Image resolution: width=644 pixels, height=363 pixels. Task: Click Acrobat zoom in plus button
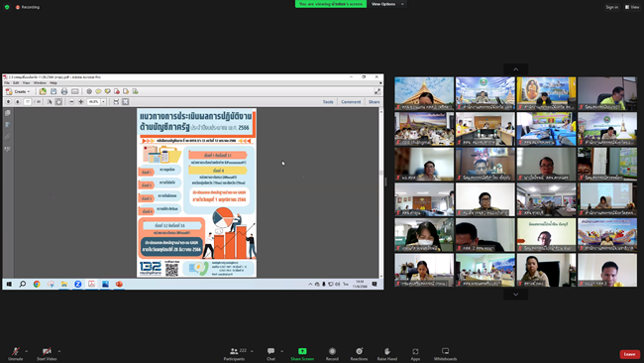click(x=81, y=101)
